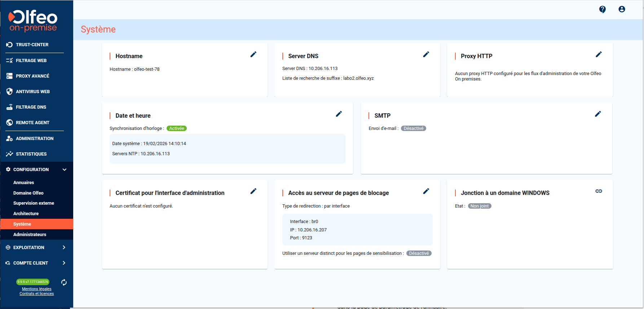This screenshot has height=309, width=644.
Task: Click the 'Aucun proxy HTTP configuré' message
Action: (x=528, y=76)
